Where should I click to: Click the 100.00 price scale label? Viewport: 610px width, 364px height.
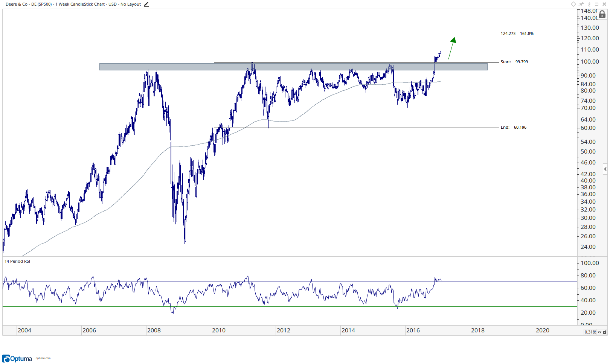click(x=590, y=61)
